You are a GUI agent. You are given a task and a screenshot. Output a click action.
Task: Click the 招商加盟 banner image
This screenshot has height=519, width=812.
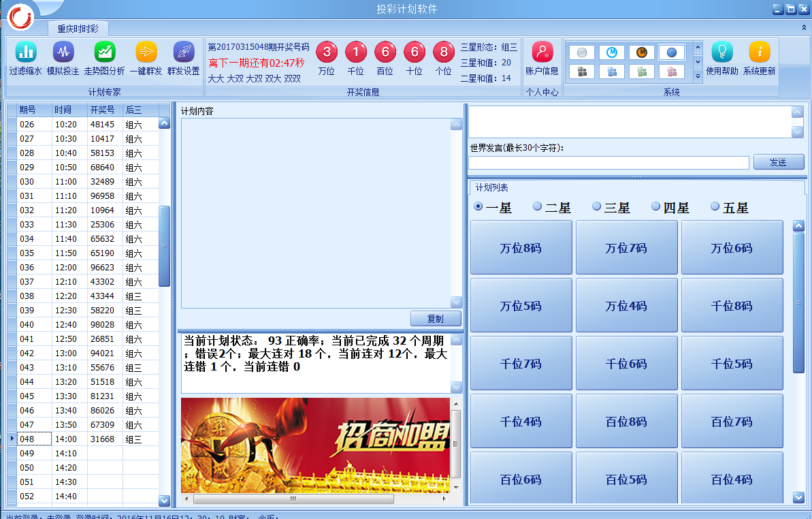click(x=315, y=445)
